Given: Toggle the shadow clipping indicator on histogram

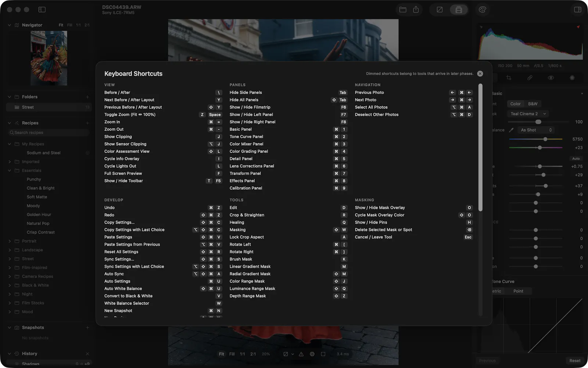Looking at the screenshot, I should [481, 27].
